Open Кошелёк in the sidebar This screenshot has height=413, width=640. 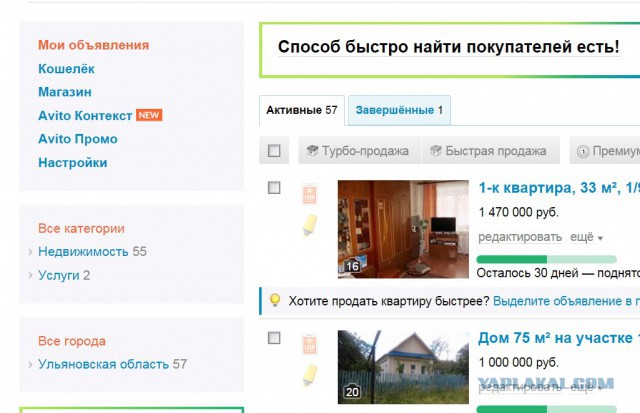click(66, 69)
